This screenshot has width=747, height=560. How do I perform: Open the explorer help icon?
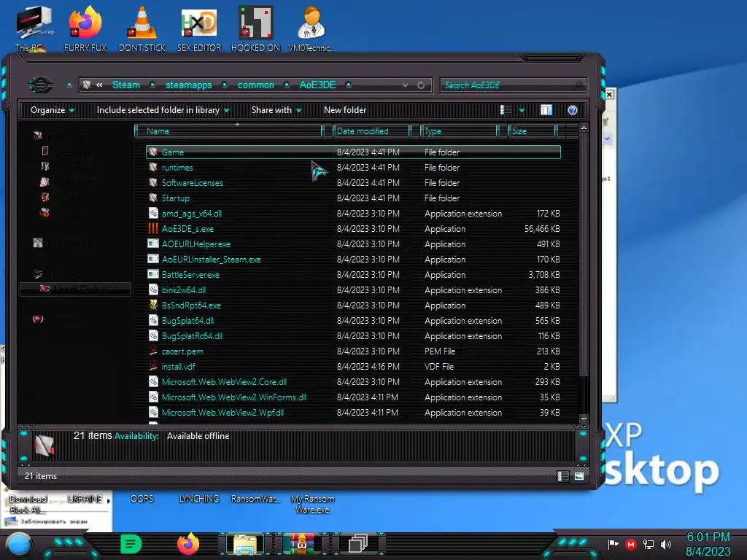tap(573, 110)
